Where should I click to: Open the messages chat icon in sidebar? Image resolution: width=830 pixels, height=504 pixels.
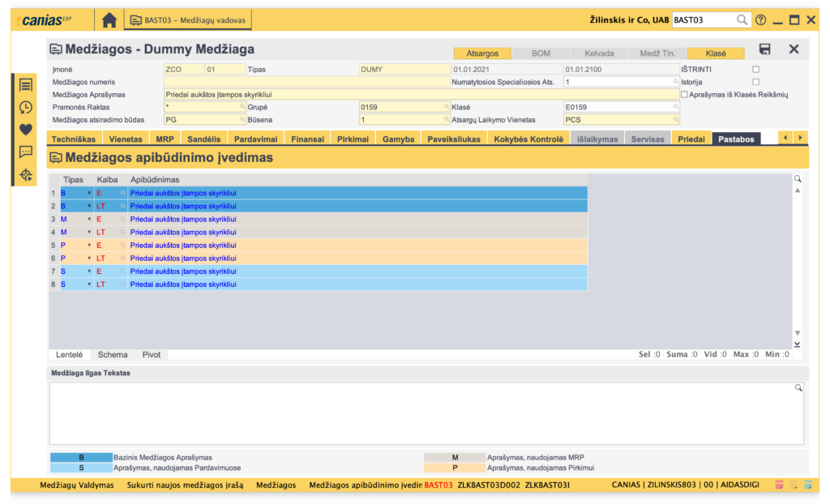[26, 152]
